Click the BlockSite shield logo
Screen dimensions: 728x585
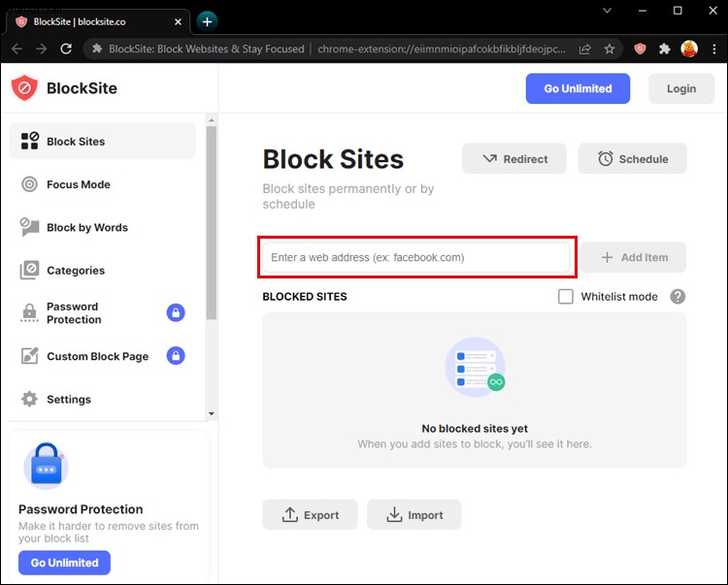click(x=24, y=87)
